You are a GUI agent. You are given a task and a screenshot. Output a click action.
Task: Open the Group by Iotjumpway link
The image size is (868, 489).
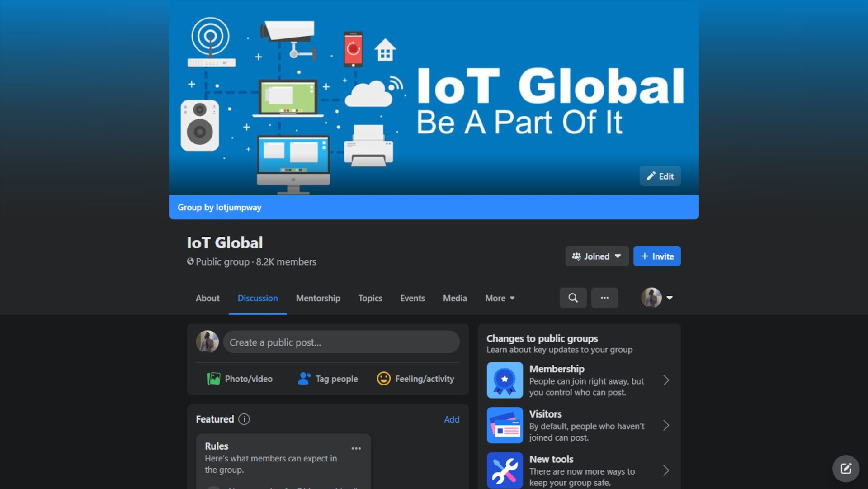coord(219,207)
